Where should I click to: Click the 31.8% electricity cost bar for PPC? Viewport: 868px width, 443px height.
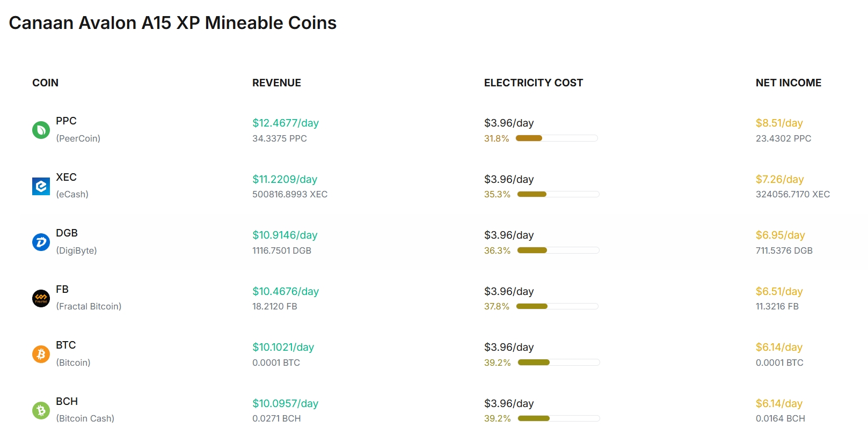tap(557, 138)
